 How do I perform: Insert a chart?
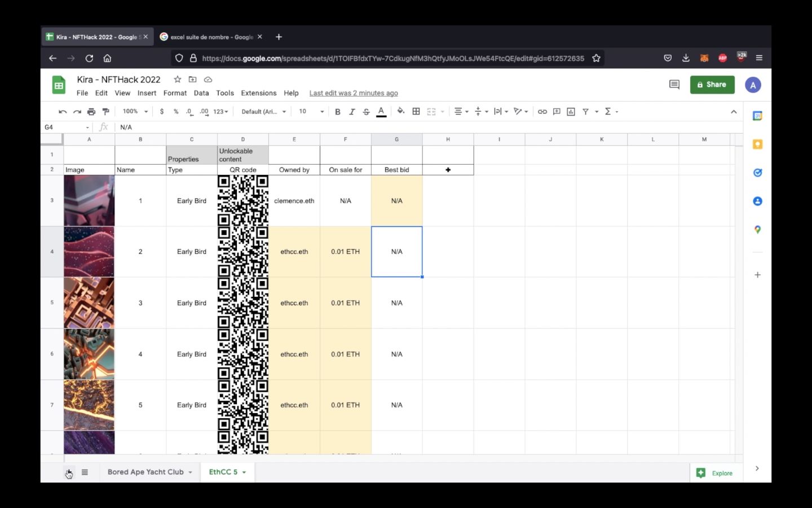click(x=571, y=112)
